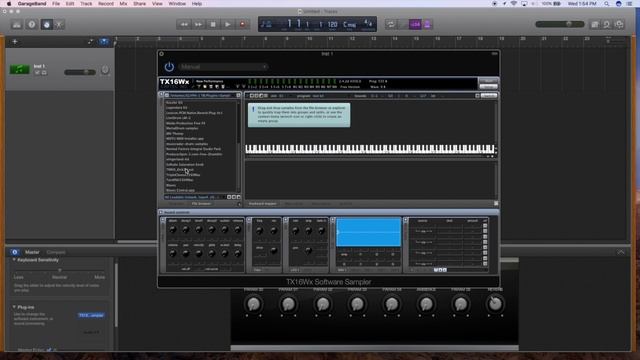Open the Track menu
The height and width of the screenshot is (360, 640).
coord(86,4)
